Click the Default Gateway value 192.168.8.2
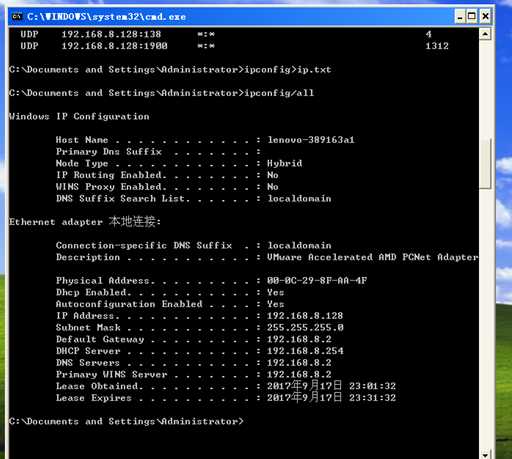The image size is (512, 459). point(299,339)
